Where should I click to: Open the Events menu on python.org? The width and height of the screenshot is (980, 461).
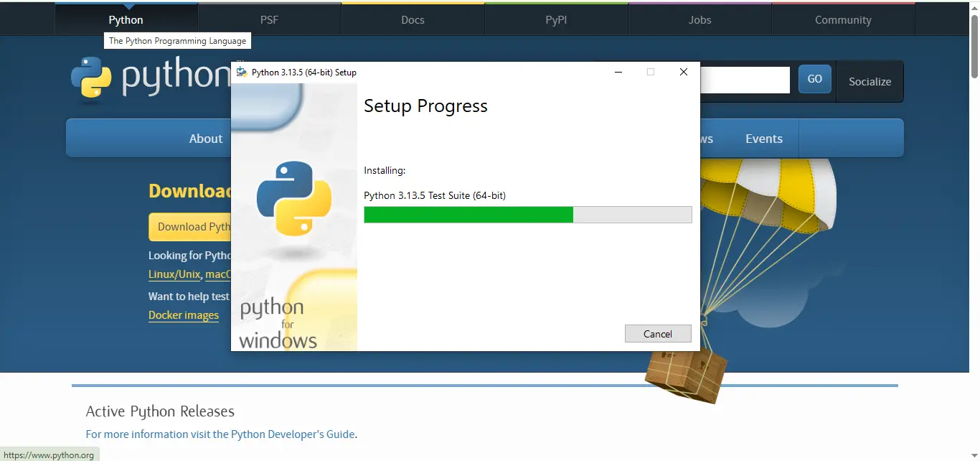coord(764,139)
